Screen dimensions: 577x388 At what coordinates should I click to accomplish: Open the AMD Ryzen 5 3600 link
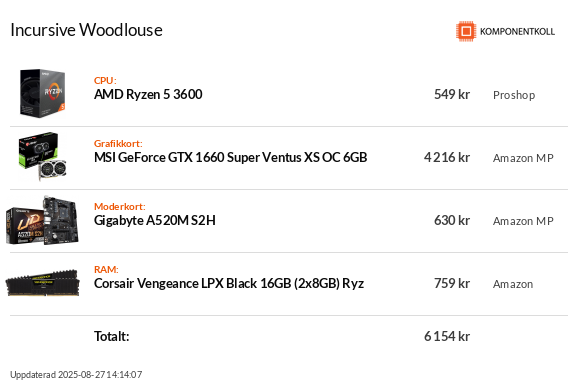click(x=148, y=95)
